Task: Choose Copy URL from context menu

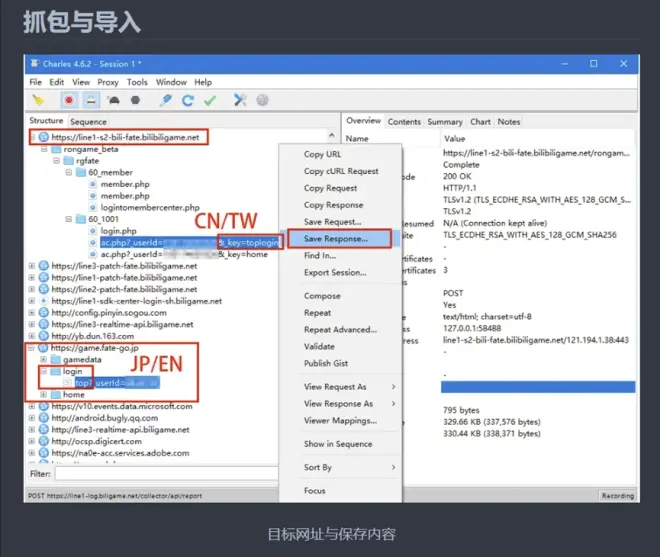Action: 322,154
